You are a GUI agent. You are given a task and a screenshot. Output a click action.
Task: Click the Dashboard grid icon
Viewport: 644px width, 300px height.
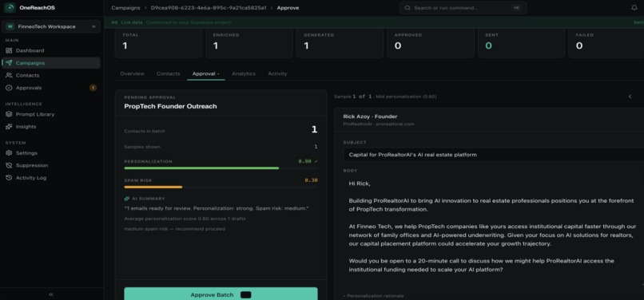coord(9,50)
